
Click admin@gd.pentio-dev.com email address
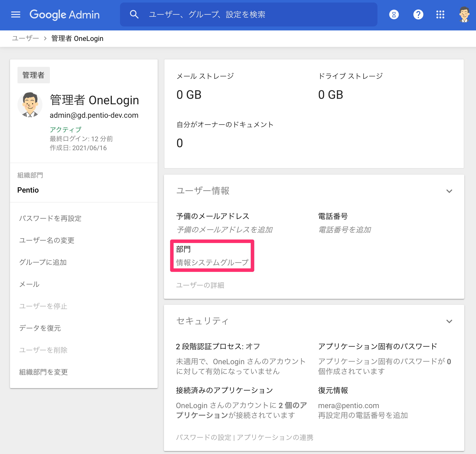pos(94,115)
